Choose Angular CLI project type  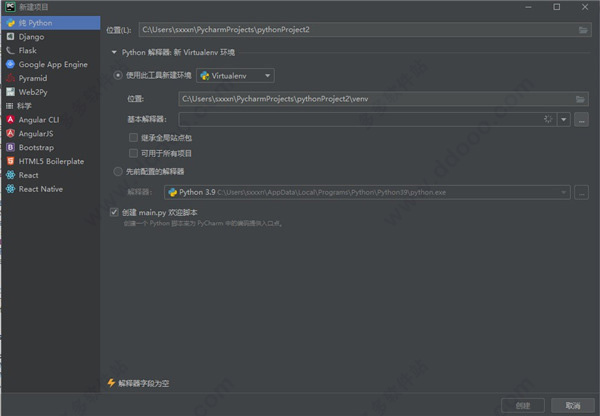51,120
